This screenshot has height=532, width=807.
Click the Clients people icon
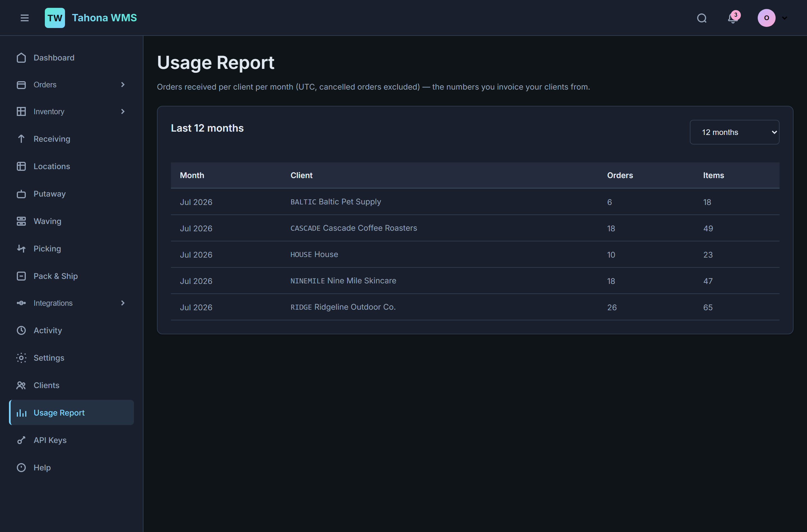pos(21,386)
